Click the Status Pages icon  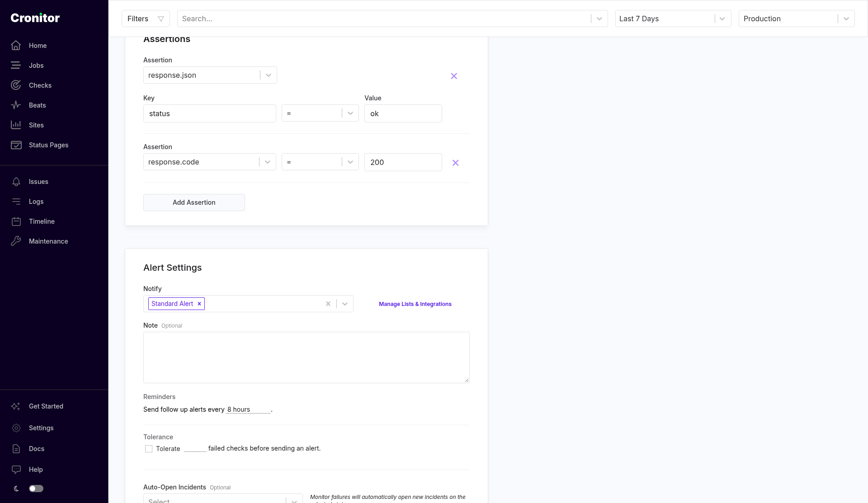click(16, 145)
